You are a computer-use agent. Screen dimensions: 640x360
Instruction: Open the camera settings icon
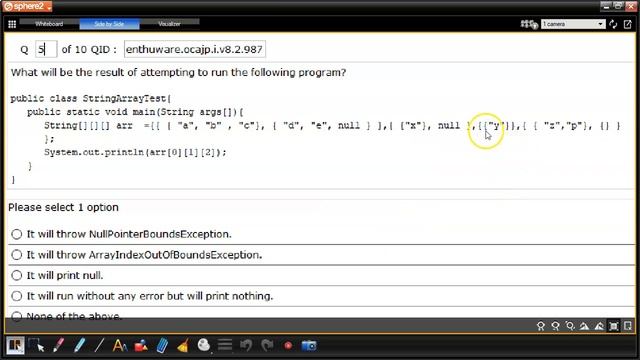click(x=529, y=24)
